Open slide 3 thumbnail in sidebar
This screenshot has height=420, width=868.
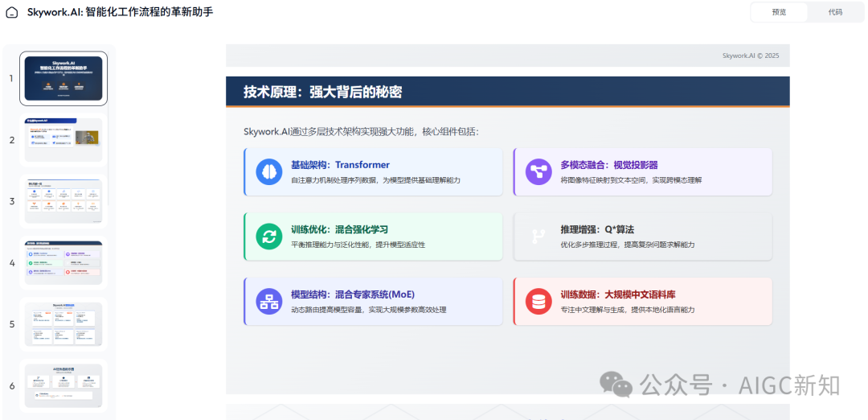coord(63,201)
